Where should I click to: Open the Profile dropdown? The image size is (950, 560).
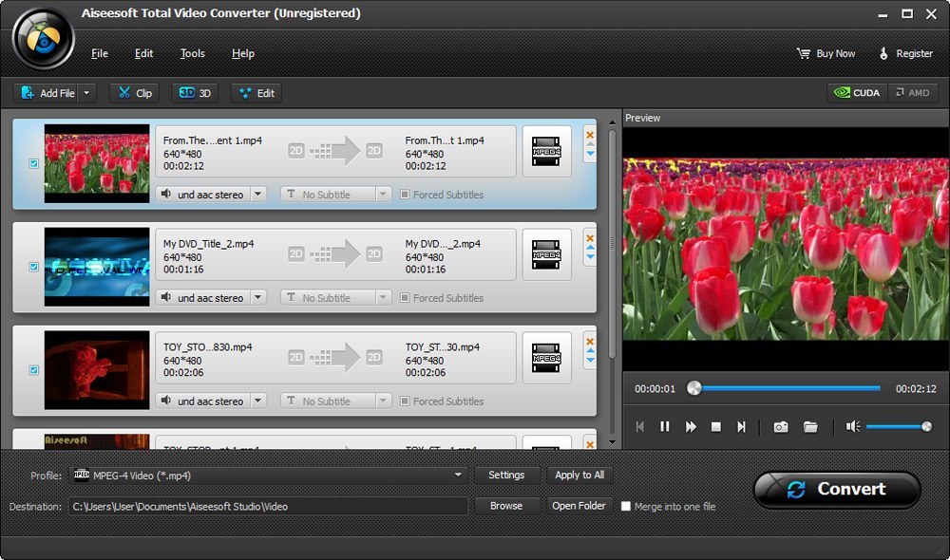[457, 475]
